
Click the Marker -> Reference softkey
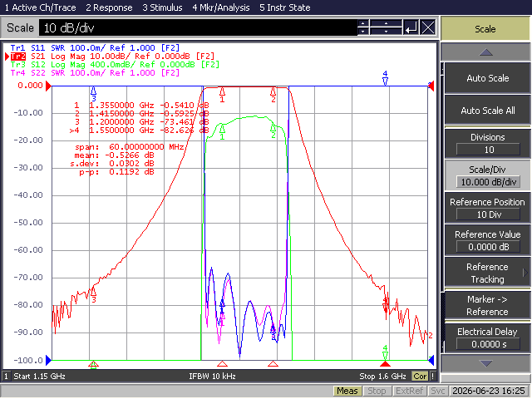487,305
